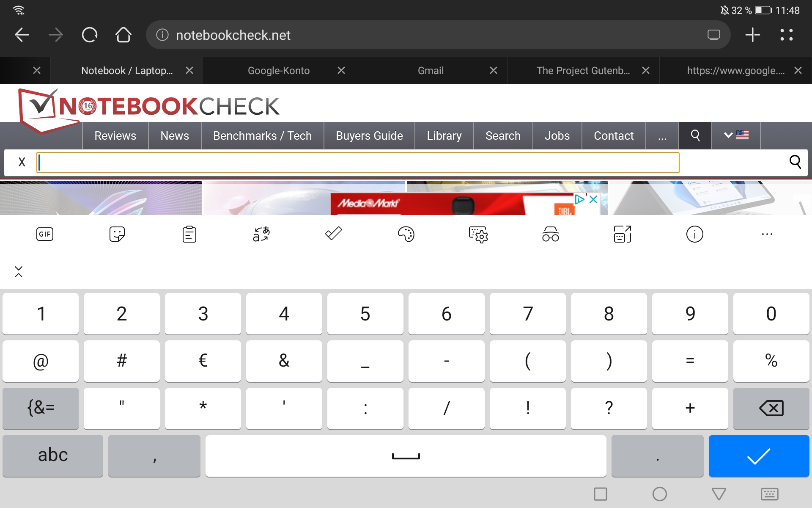Viewport: 812px width, 508px height.
Task: Focus the Notebookcheck search input field
Action: 358,163
